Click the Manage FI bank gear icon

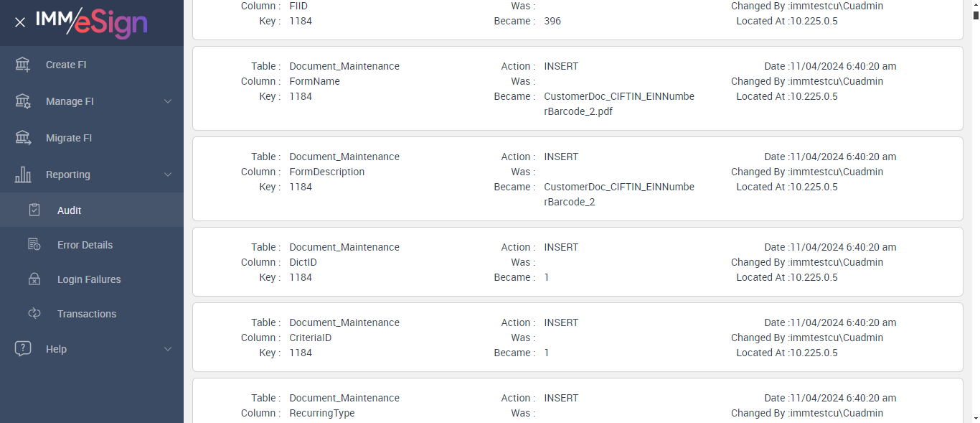click(x=23, y=101)
